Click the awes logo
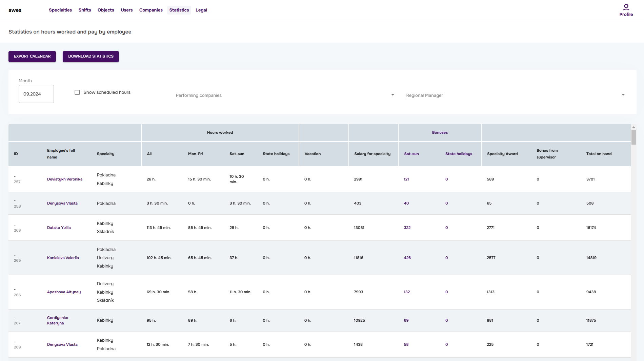This screenshot has height=361, width=644. point(15,10)
